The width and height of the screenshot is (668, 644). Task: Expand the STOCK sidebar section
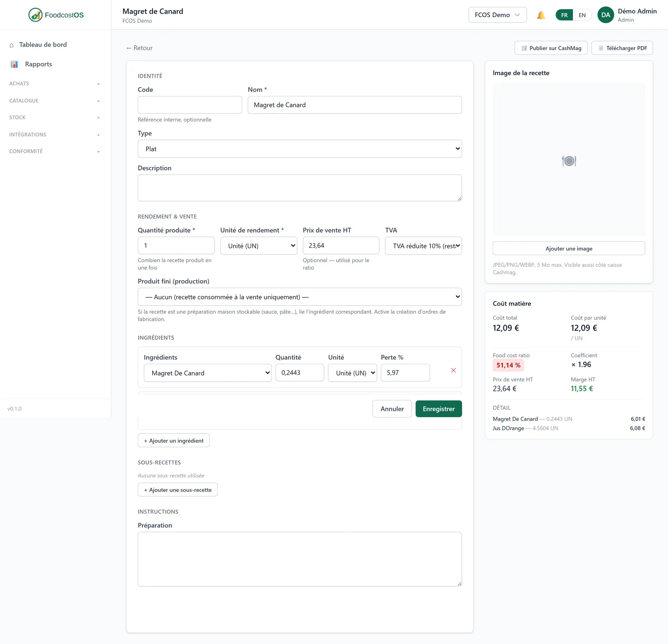55,117
